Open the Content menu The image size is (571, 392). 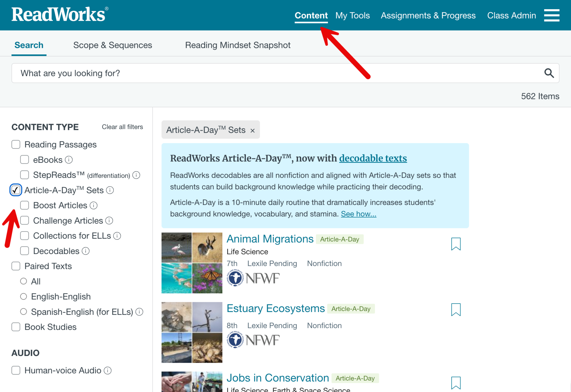click(x=311, y=15)
